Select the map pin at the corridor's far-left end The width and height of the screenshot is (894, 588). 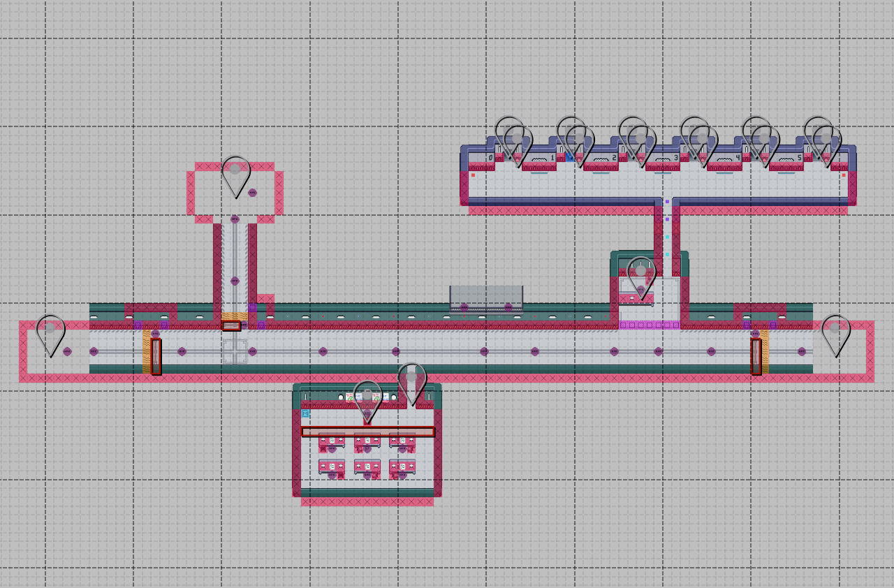coord(50,335)
